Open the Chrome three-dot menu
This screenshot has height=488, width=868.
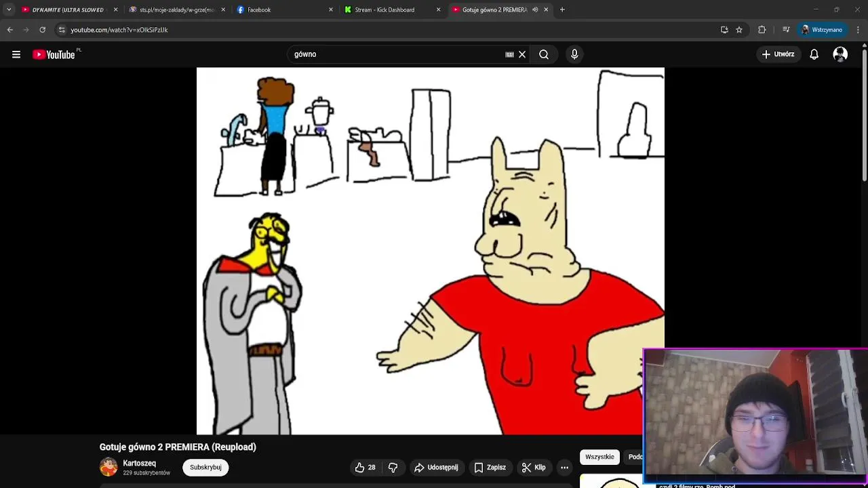859,30
